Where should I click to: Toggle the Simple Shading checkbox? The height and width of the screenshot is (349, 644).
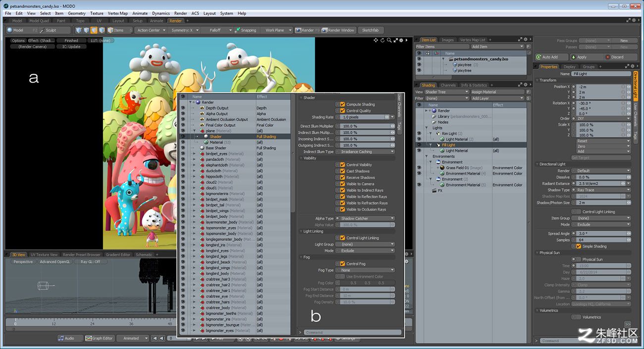coord(578,246)
